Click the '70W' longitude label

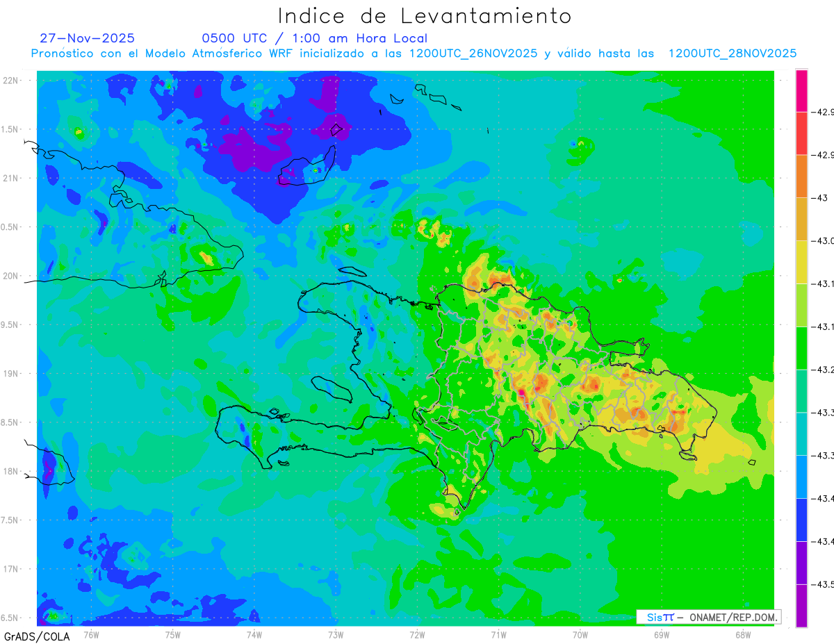(580, 634)
